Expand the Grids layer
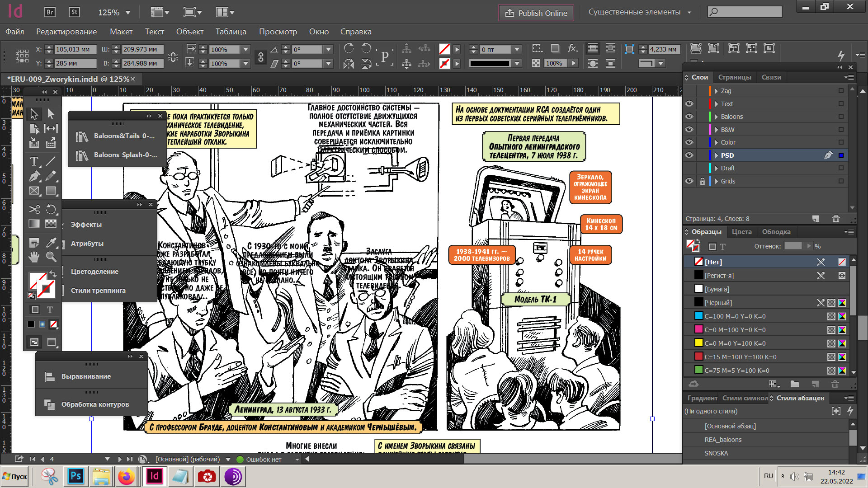 point(716,181)
